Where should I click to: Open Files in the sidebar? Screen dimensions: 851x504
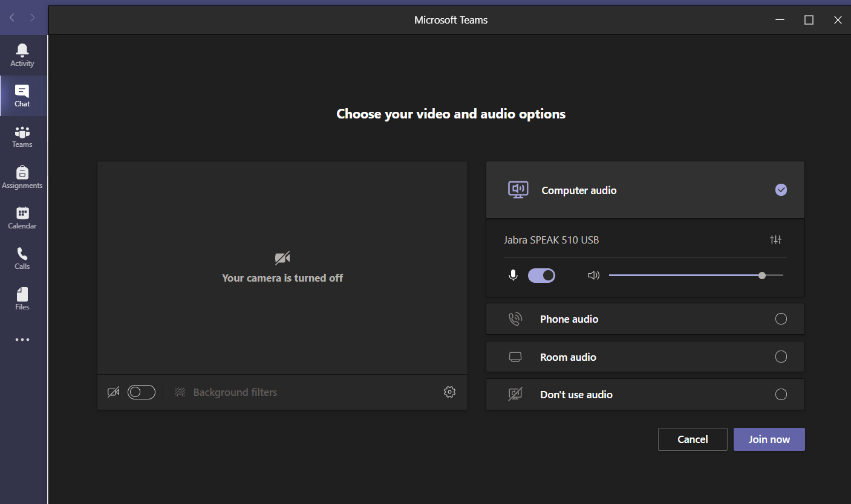coord(22,298)
